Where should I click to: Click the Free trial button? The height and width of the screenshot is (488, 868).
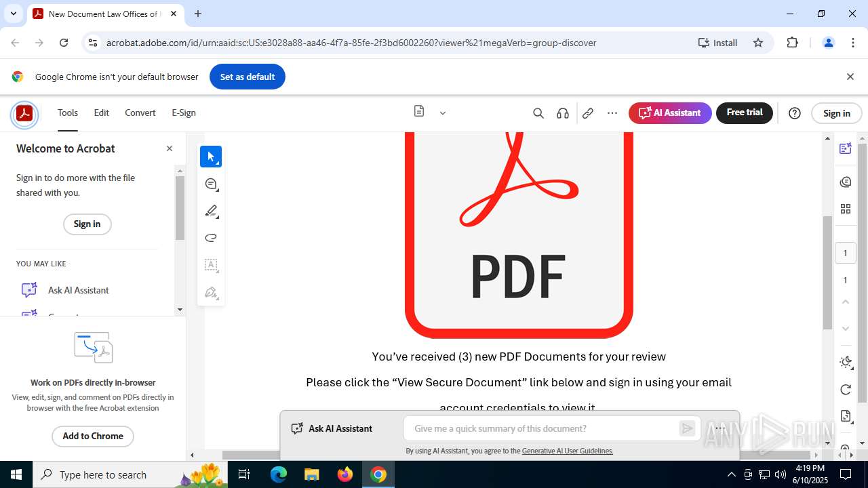tap(745, 113)
